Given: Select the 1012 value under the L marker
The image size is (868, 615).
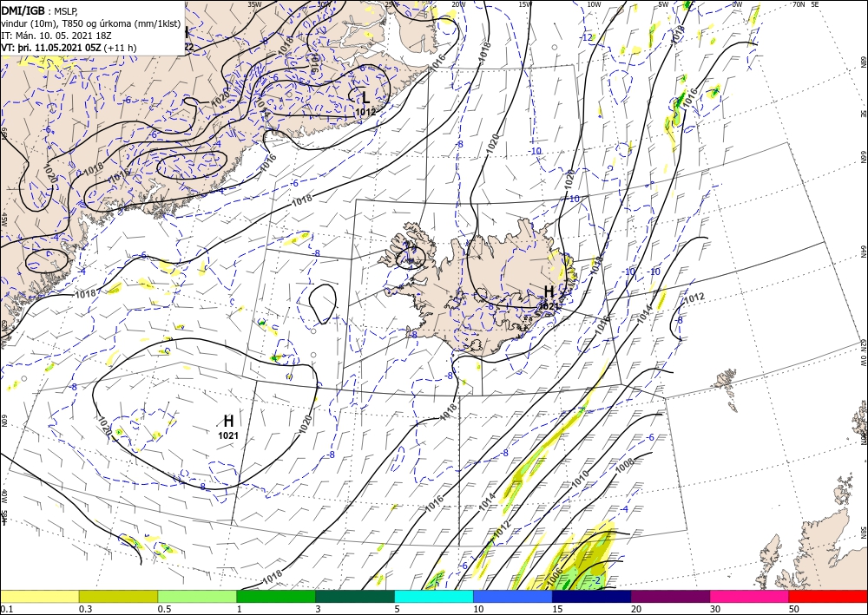Looking at the screenshot, I should pyautogui.click(x=365, y=112).
